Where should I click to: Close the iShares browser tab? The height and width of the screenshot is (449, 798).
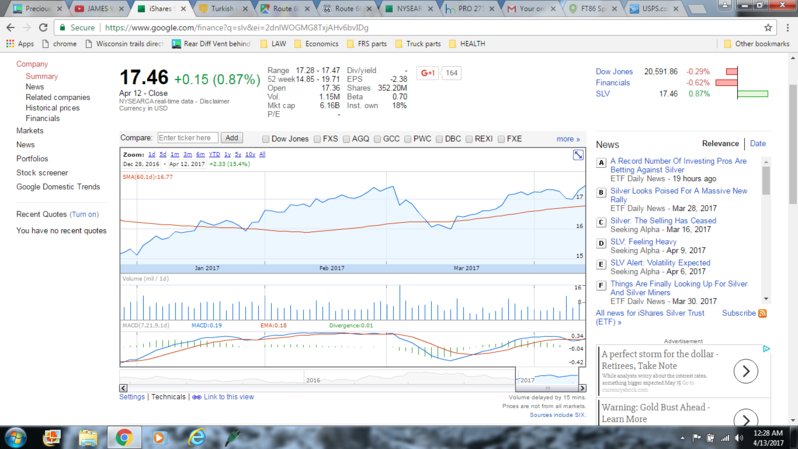pyautogui.click(x=183, y=9)
